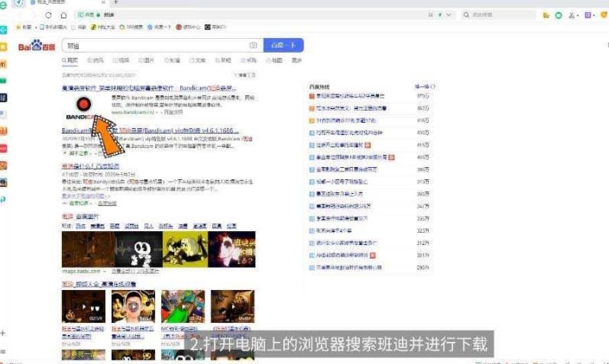Reload the page with the refresh icon
Image resolution: width=609 pixels, height=364 pixels.
[x=48, y=15]
